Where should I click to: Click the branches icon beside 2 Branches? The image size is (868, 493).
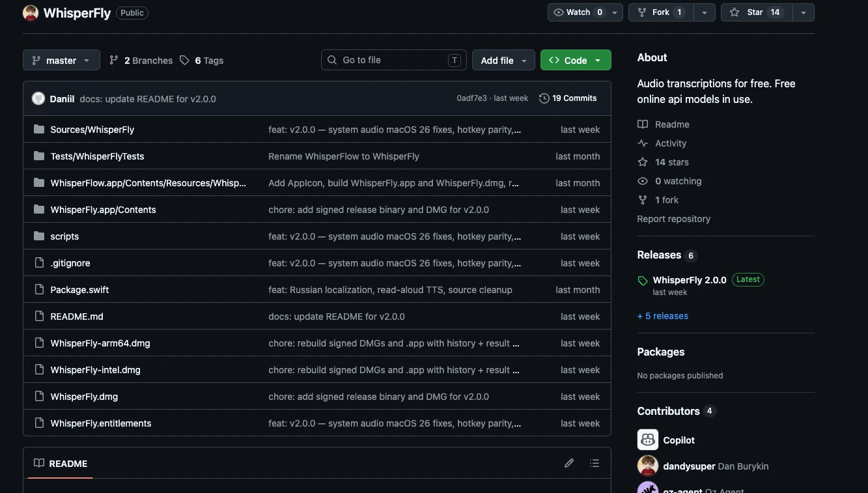click(x=114, y=60)
